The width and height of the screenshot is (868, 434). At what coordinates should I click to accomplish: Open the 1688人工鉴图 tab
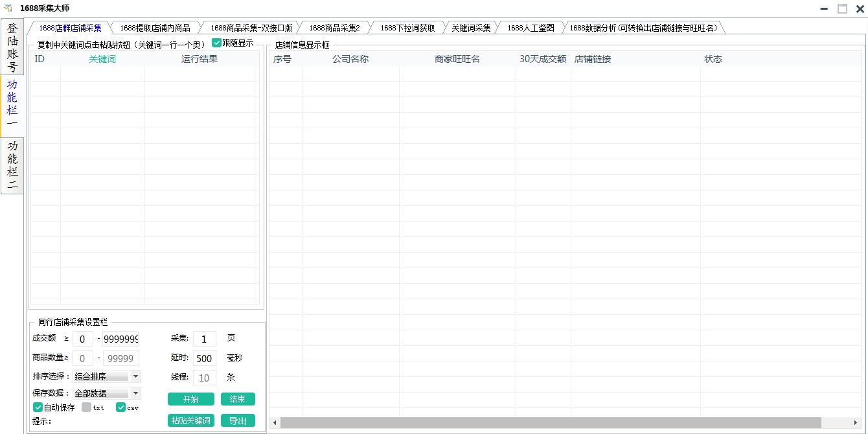[531, 28]
